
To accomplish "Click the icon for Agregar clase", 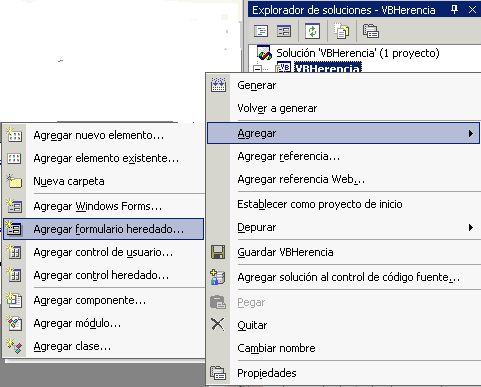I will click(14, 346).
